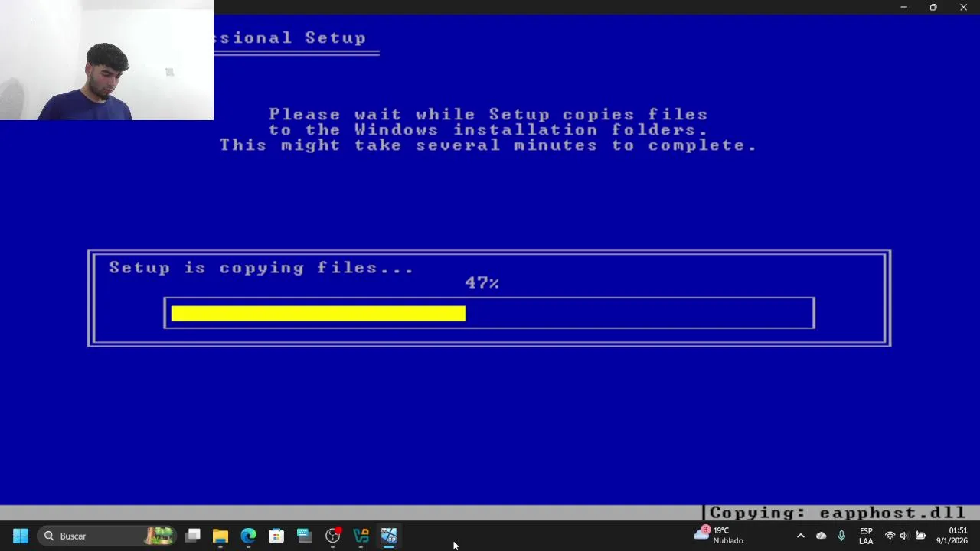Open the Wi-Fi network tray icon
This screenshot has height=551, width=980.
pos(890,536)
